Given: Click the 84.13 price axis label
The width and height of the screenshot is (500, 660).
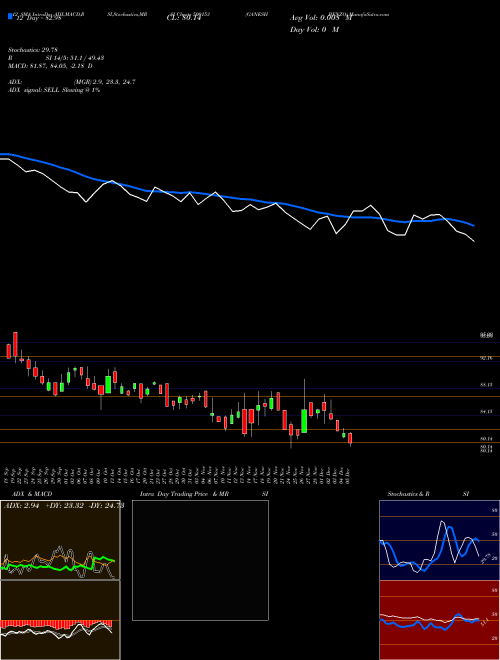Looking at the screenshot, I should click(486, 412).
